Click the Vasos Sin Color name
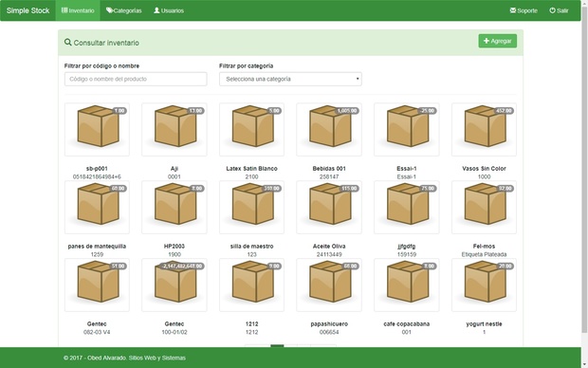588x368 pixels. [484, 169]
